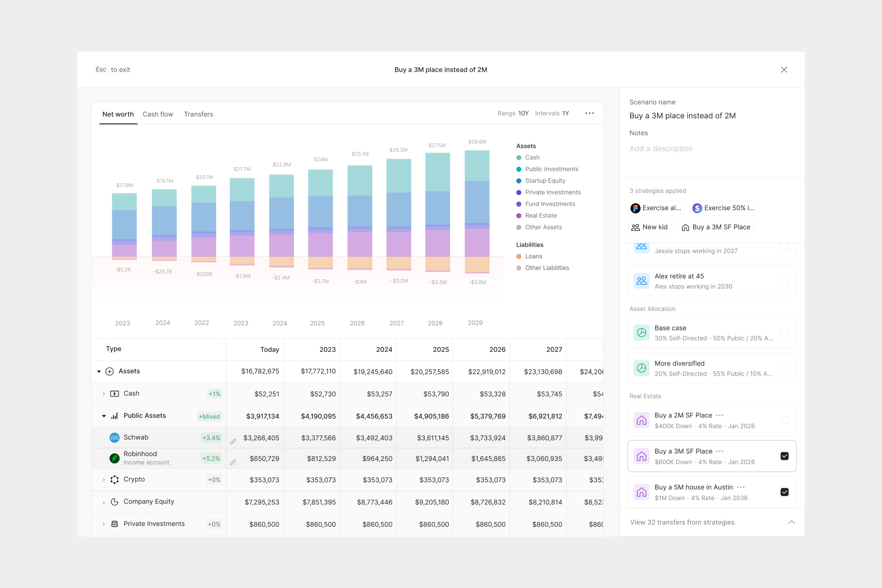Click the Schwab logo icon
882x588 pixels.
114,438
